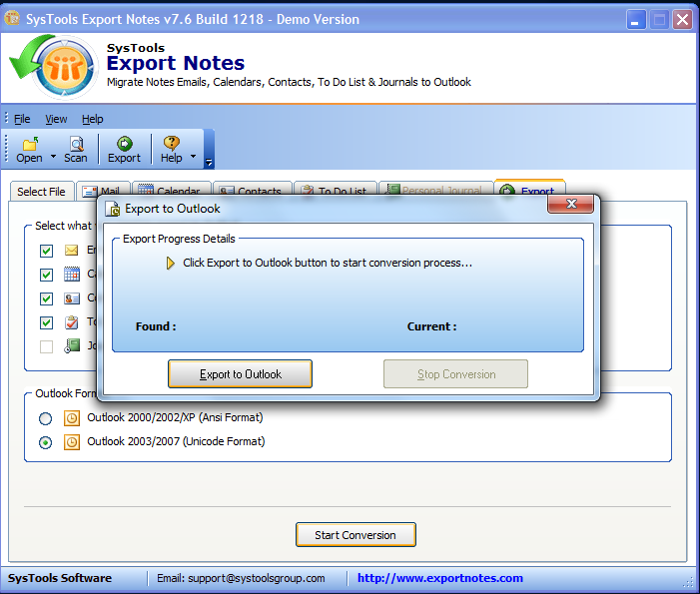Click the Help toolbar icon
The image size is (700, 594).
pos(171,144)
